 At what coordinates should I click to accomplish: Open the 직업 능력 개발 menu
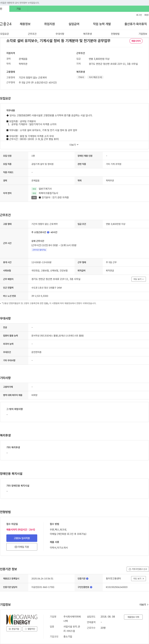(x=102, y=24)
